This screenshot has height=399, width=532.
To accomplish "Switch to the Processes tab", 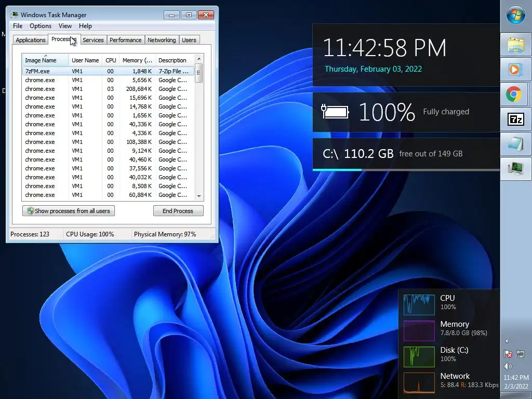I will click(64, 39).
